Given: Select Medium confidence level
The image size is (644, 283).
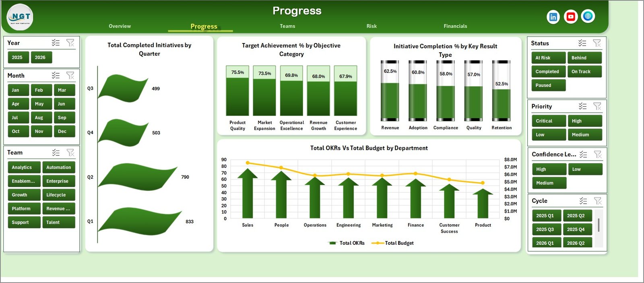Looking at the screenshot, I should [x=549, y=183].
